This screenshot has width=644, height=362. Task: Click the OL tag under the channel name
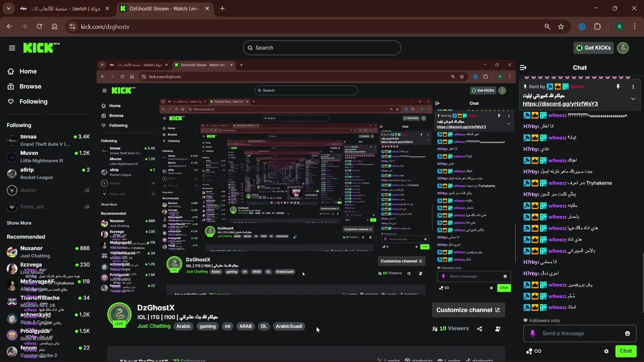[264, 326]
